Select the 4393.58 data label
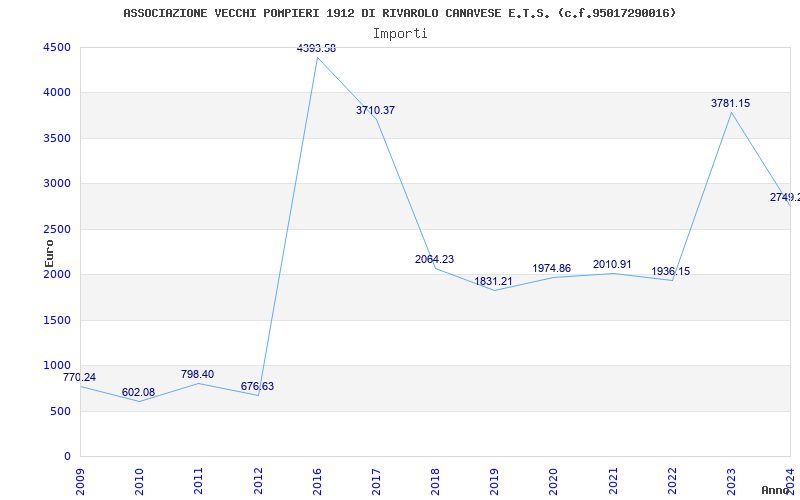 click(316, 48)
